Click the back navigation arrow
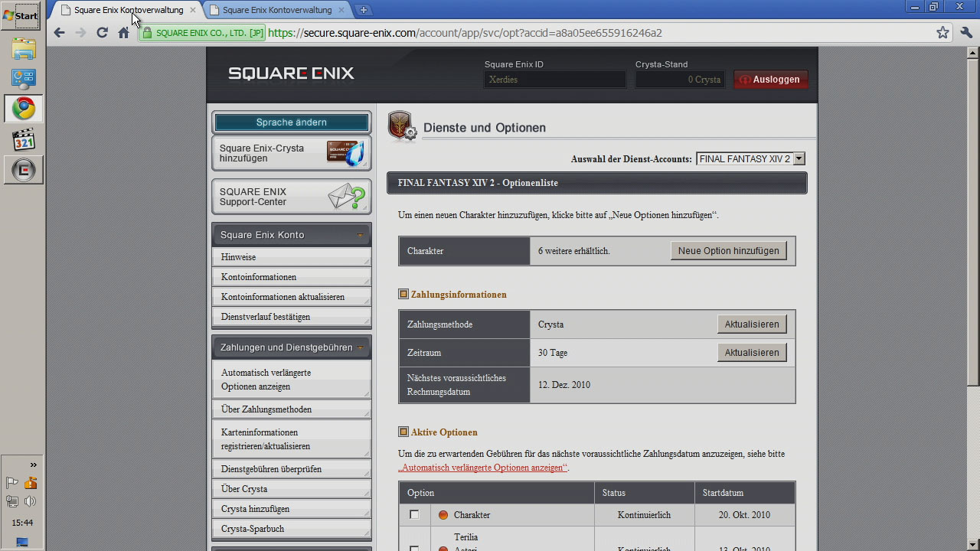 [58, 32]
